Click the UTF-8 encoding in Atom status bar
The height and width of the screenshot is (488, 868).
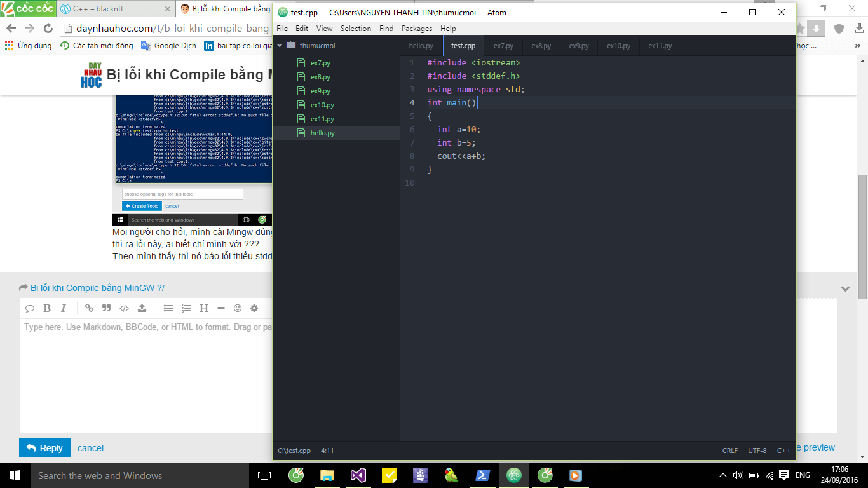coord(757,451)
